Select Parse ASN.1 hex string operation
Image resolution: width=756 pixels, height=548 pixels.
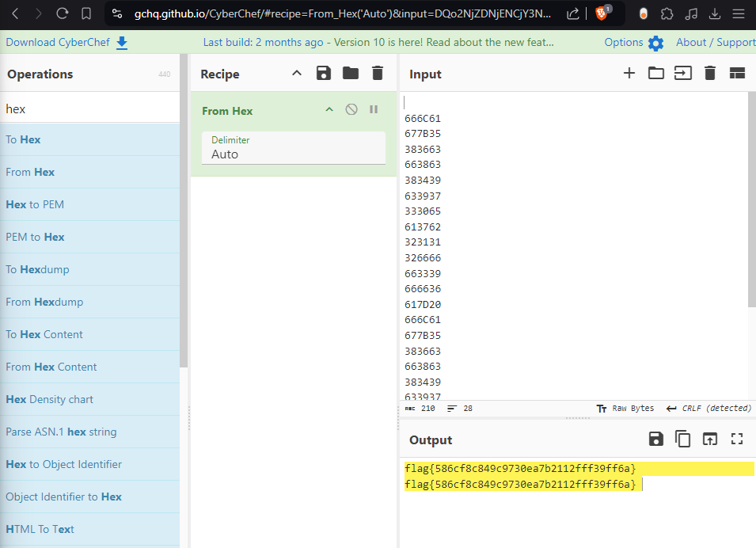(89, 432)
